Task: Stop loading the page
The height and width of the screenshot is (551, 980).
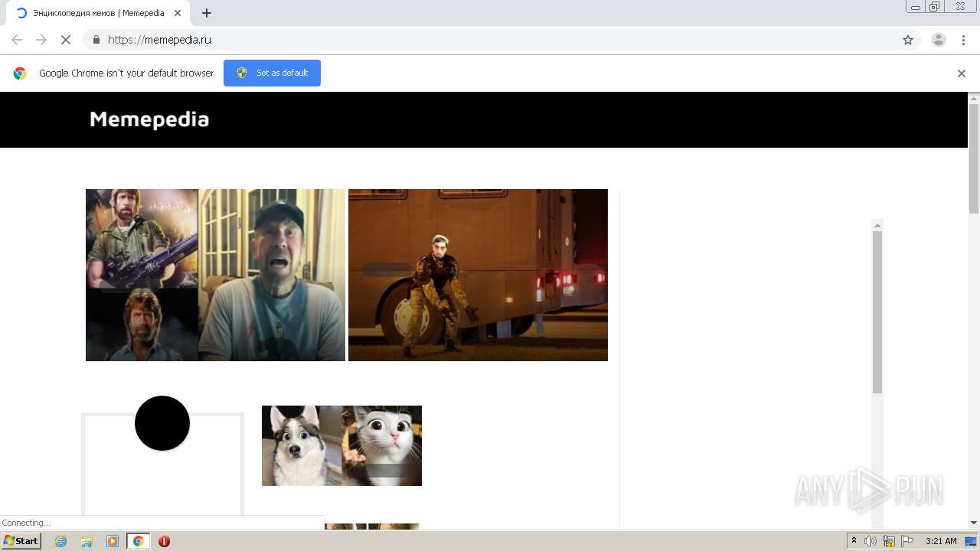Action: click(66, 40)
